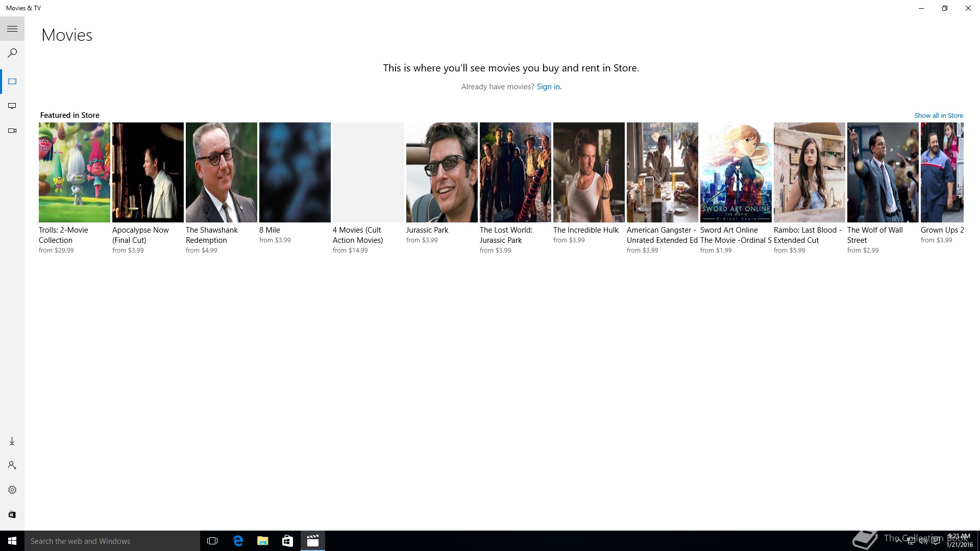980x551 pixels.
Task: Open File Explorer from taskbar
Action: click(x=262, y=541)
